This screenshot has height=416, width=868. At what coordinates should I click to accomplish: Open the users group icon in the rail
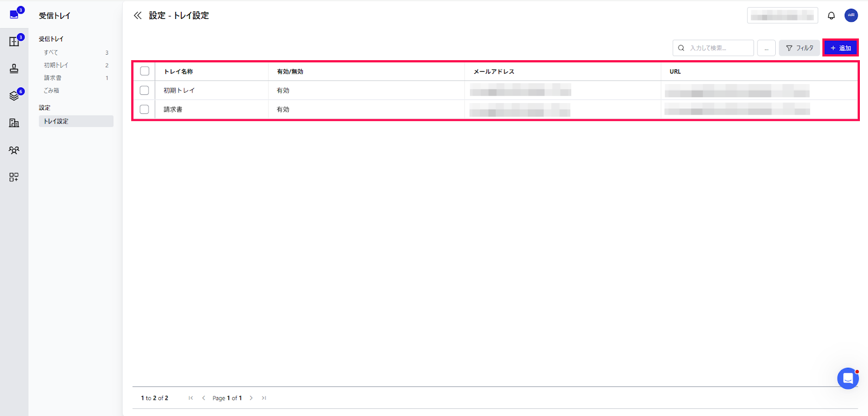14,150
